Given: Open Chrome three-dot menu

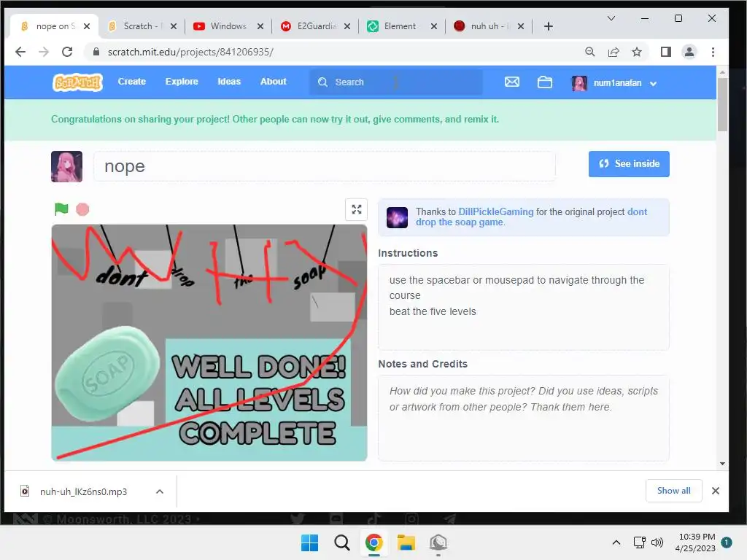Looking at the screenshot, I should pos(713,52).
